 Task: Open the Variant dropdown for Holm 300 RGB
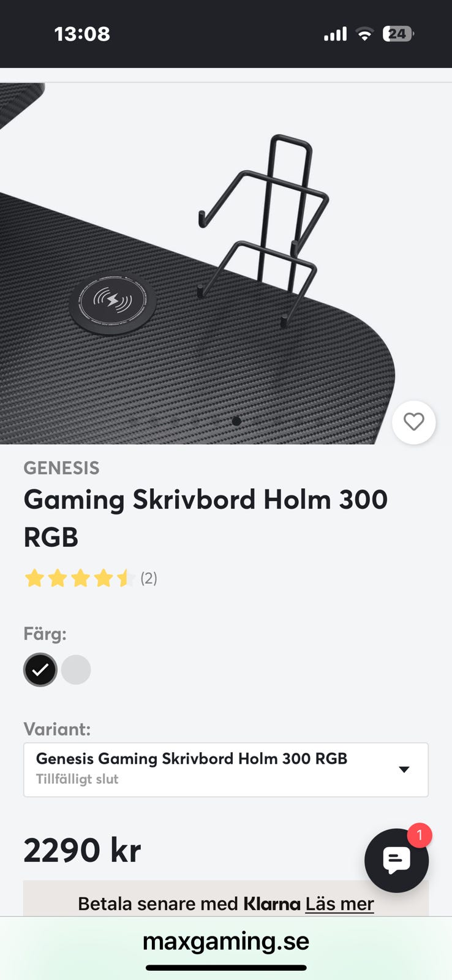[x=226, y=770]
